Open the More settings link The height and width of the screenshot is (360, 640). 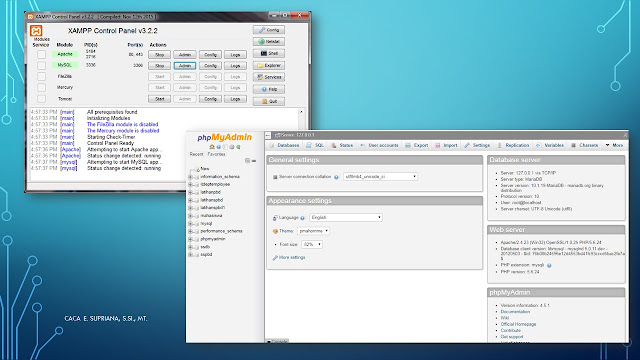coord(292,258)
